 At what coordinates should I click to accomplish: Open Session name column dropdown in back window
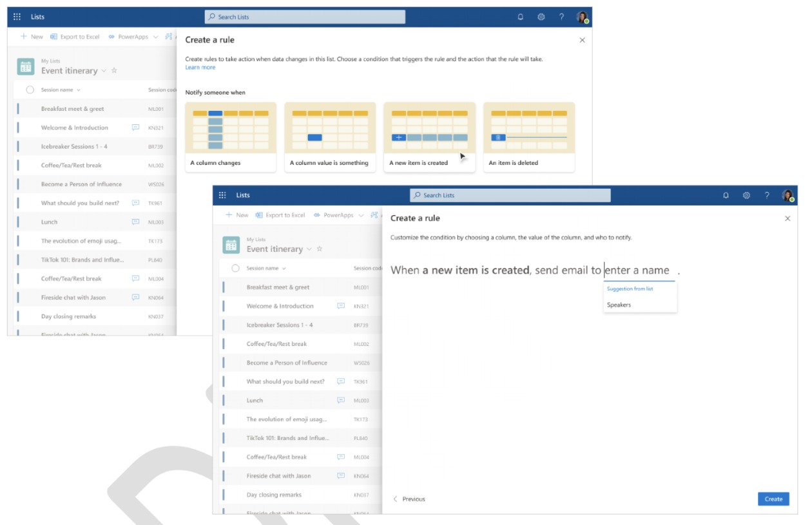pyautogui.click(x=79, y=90)
